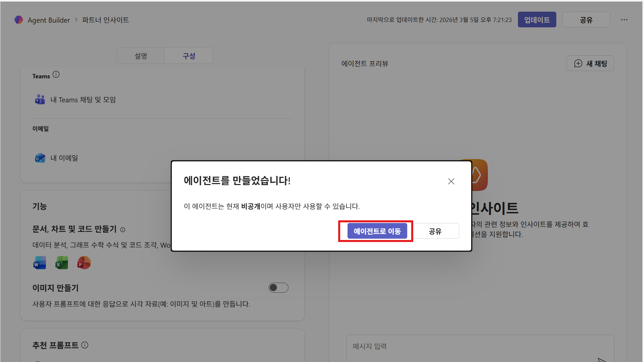Switch to the 설명 tab
644x362 pixels.
click(141, 56)
